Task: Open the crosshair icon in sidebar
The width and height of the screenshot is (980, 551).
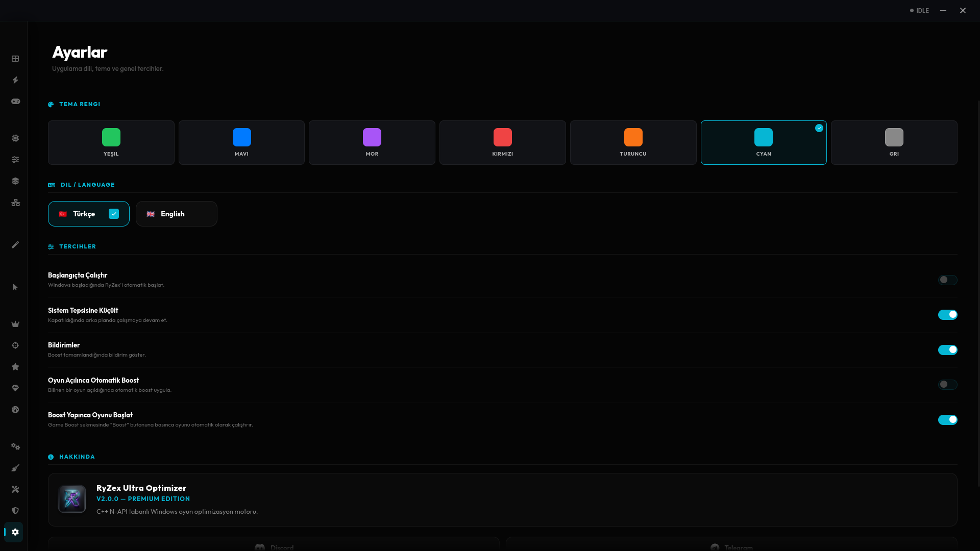Action: pyautogui.click(x=15, y=345)
